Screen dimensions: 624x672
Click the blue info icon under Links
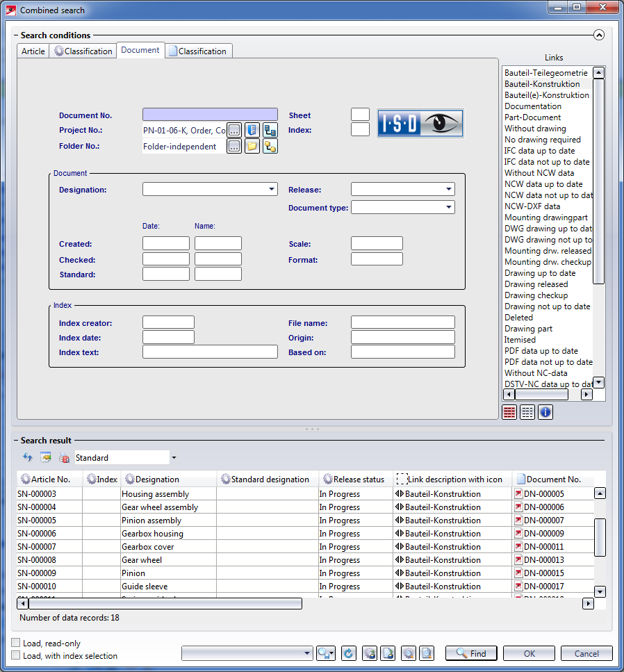pos(545,412)
